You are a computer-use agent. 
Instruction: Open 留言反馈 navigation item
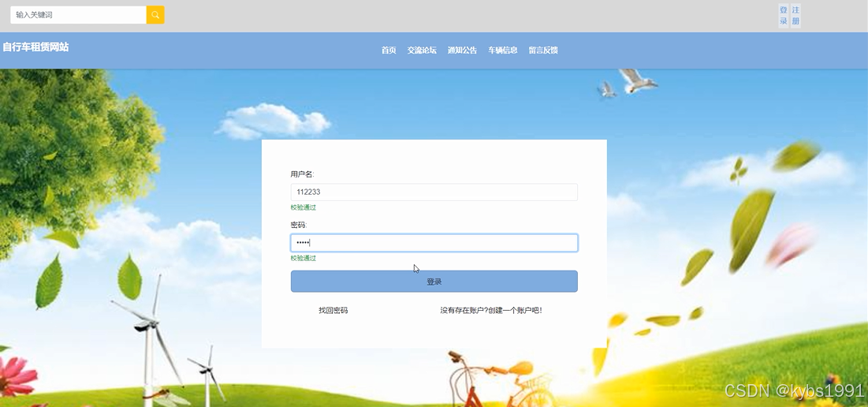click(543, 50)
